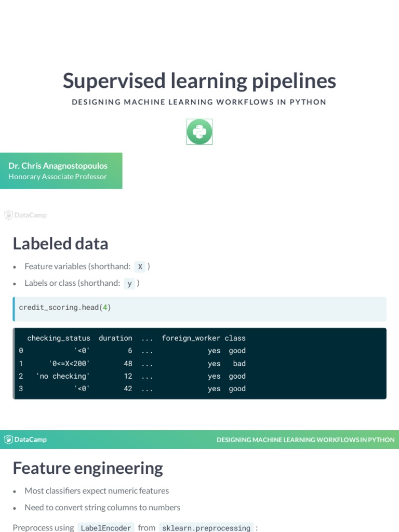Click the LabelEncoder code chip

point(106,528)
